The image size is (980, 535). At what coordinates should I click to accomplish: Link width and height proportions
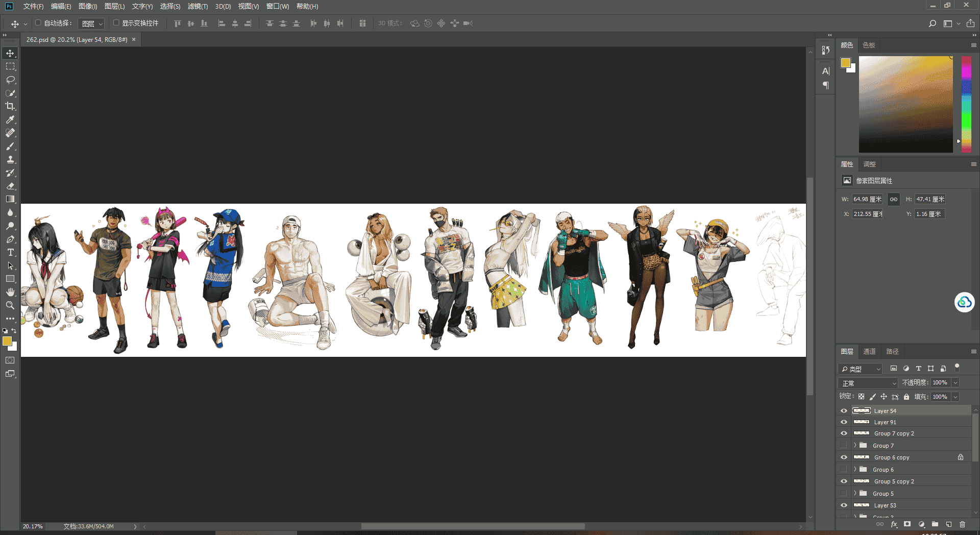tap(893, 199)
